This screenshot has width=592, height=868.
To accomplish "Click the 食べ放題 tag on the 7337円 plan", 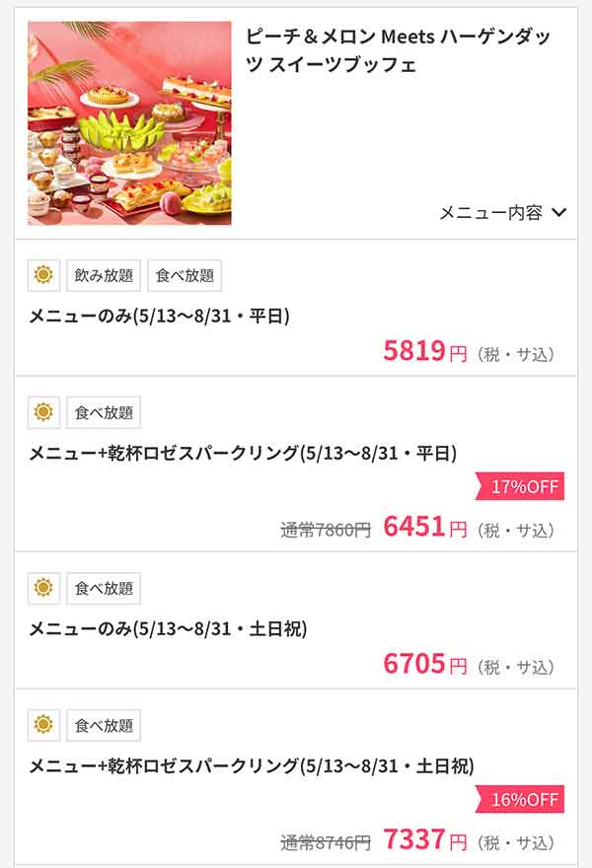I will coord(104,725).
